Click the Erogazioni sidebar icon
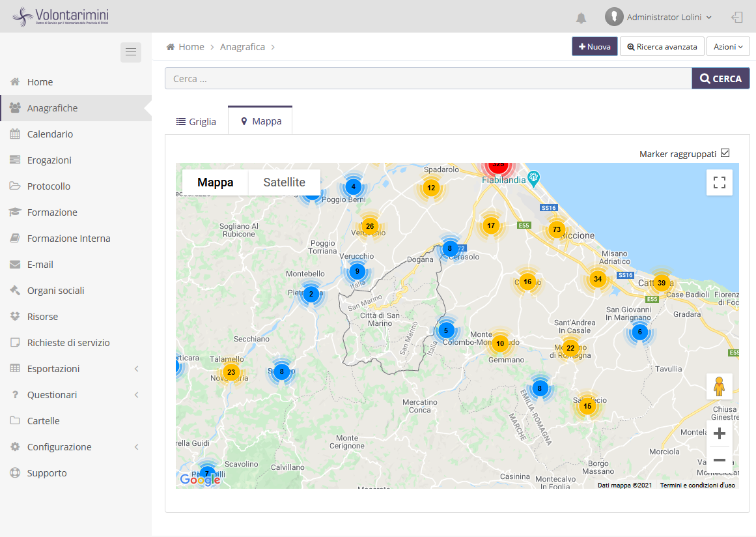756x537 pixels. (x=15, y=160)
